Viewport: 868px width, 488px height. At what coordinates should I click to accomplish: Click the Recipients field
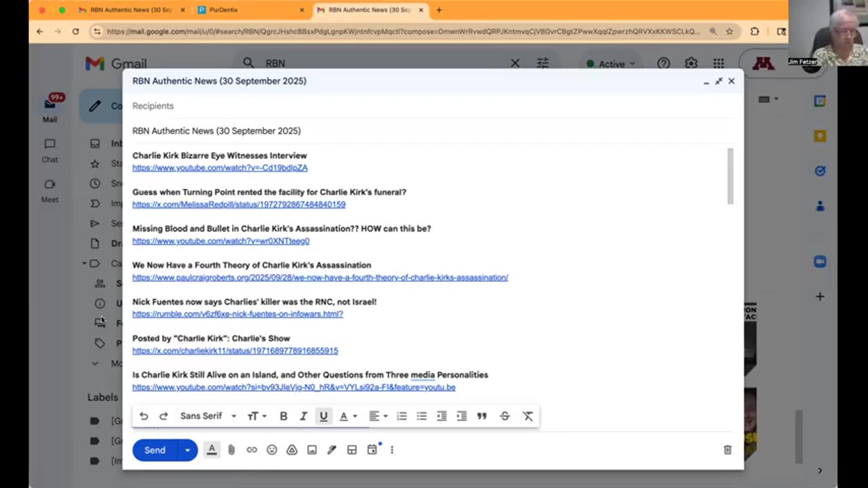tap(433, 106)
